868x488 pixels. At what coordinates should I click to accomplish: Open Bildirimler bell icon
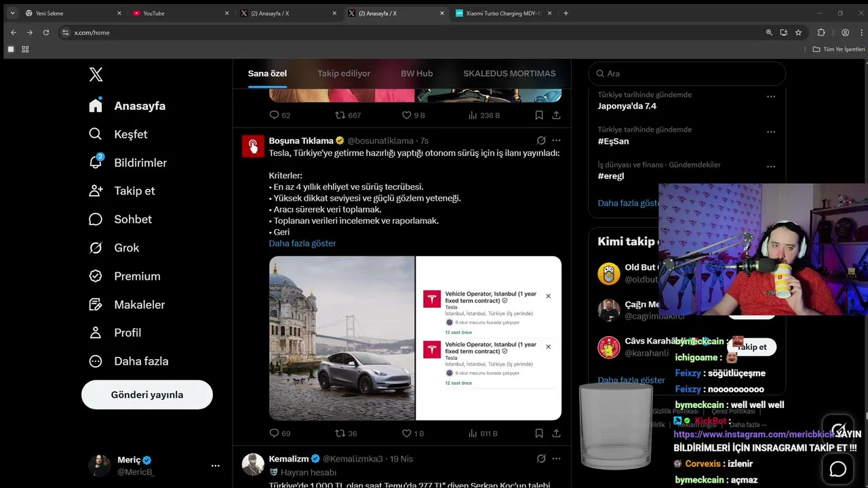[x=96, y=162]
